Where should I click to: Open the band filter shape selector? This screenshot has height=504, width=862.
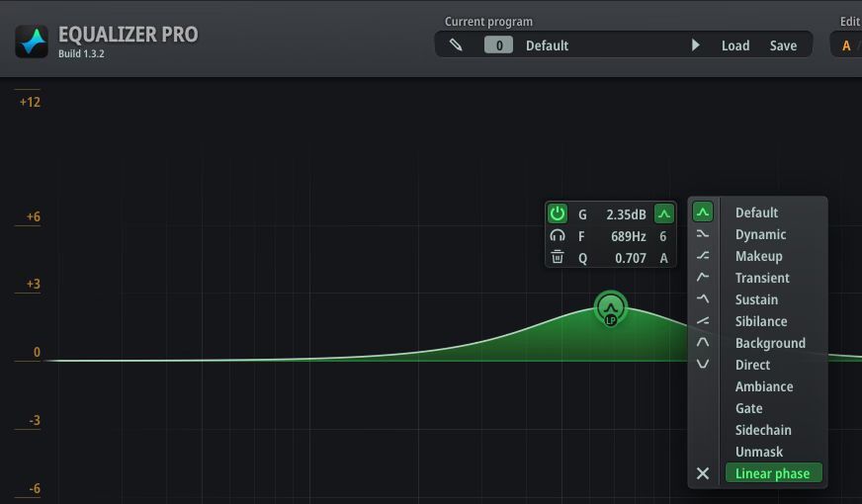tap(664, 213)
